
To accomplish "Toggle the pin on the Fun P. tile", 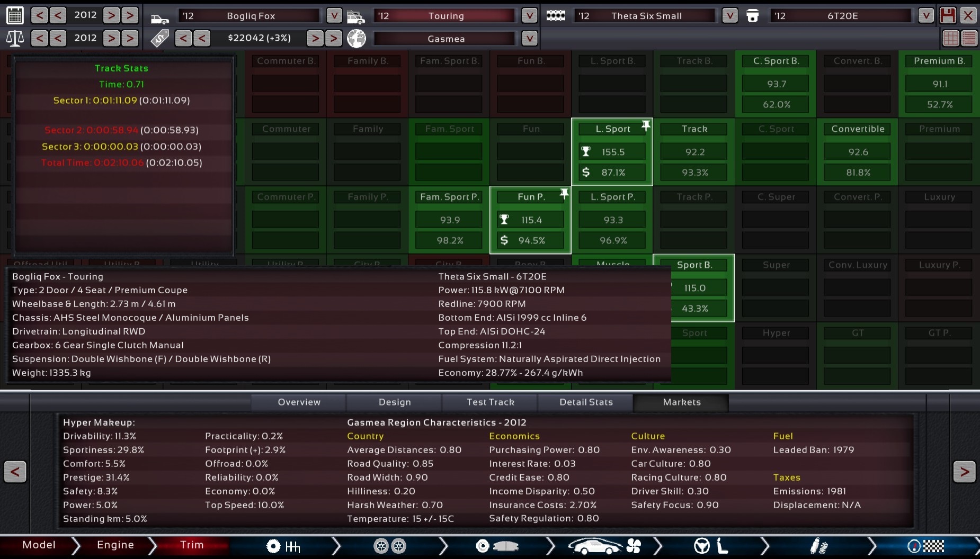I will [564, 193].
